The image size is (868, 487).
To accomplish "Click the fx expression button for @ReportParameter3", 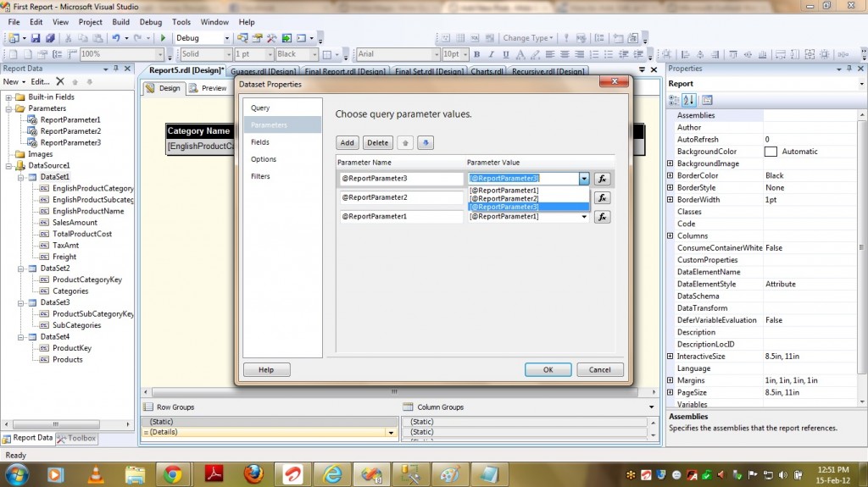I will click(602, 179).
